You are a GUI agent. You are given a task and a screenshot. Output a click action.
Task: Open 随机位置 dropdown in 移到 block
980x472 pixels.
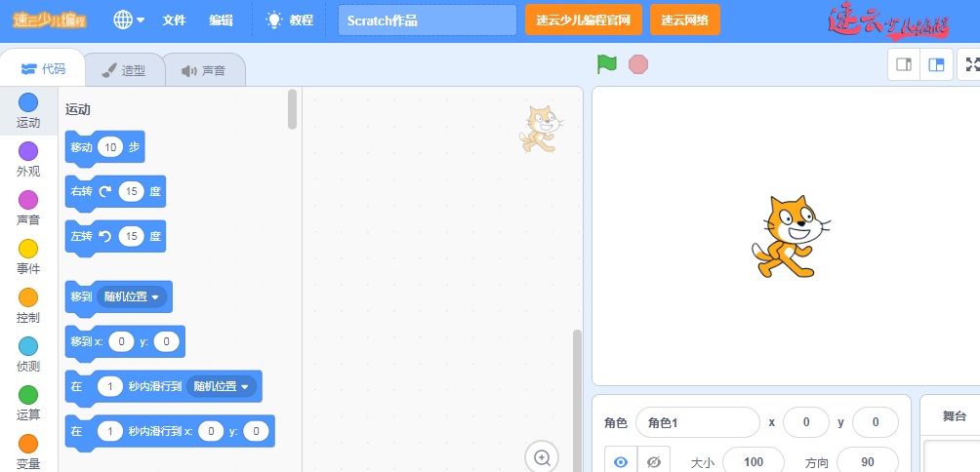coord(132,297)
